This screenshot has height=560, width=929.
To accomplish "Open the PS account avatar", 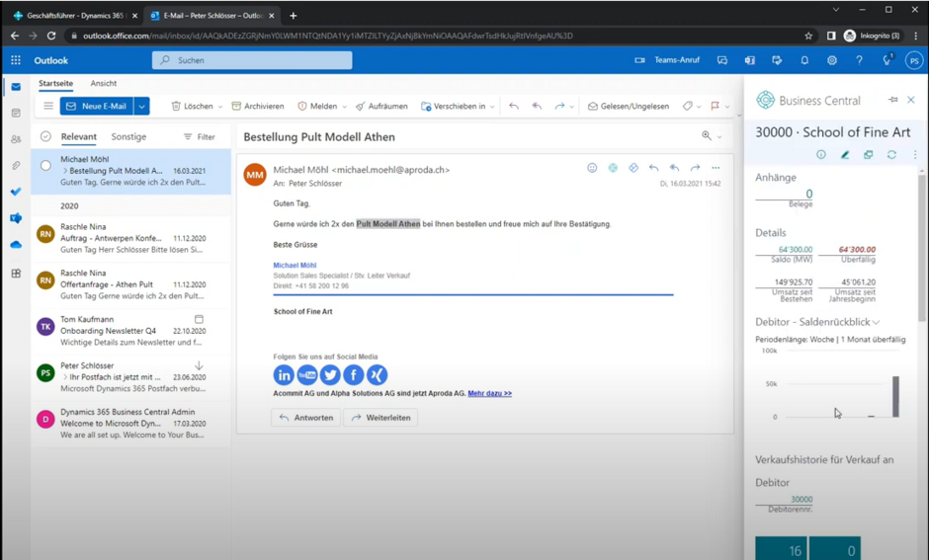I will [x=914, y=60].
